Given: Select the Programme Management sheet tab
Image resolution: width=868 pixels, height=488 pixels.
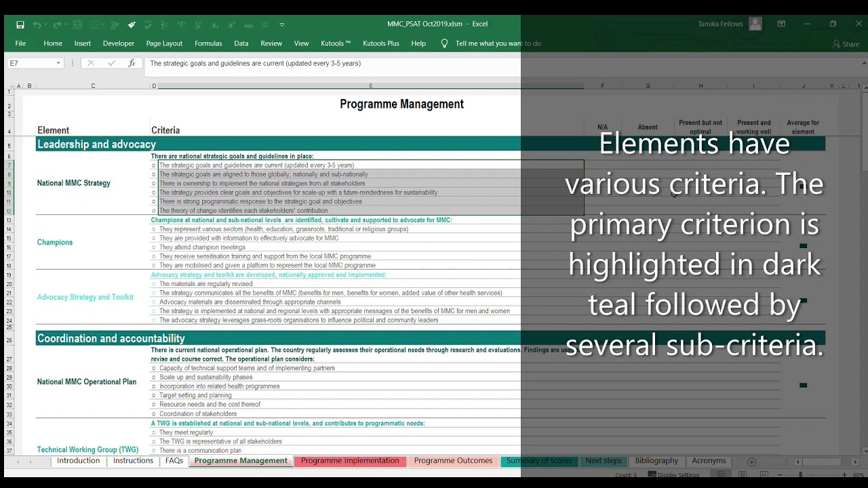Looking at the screenshot, I should coord(241,461).
